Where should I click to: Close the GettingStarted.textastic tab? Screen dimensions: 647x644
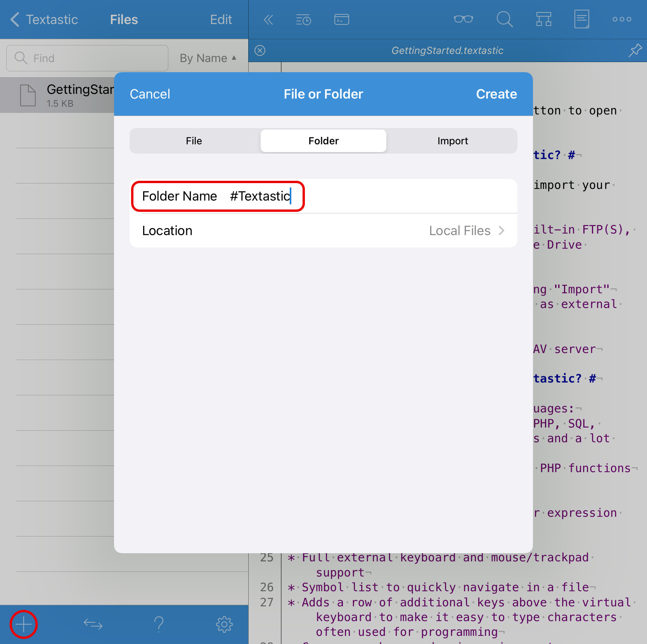pos(260,50)
